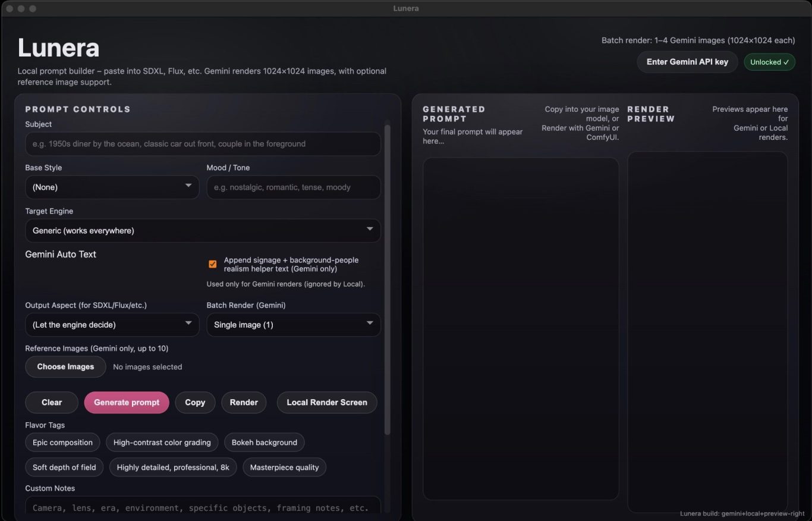Click the Unlocked status badge

tap(769, 62)
